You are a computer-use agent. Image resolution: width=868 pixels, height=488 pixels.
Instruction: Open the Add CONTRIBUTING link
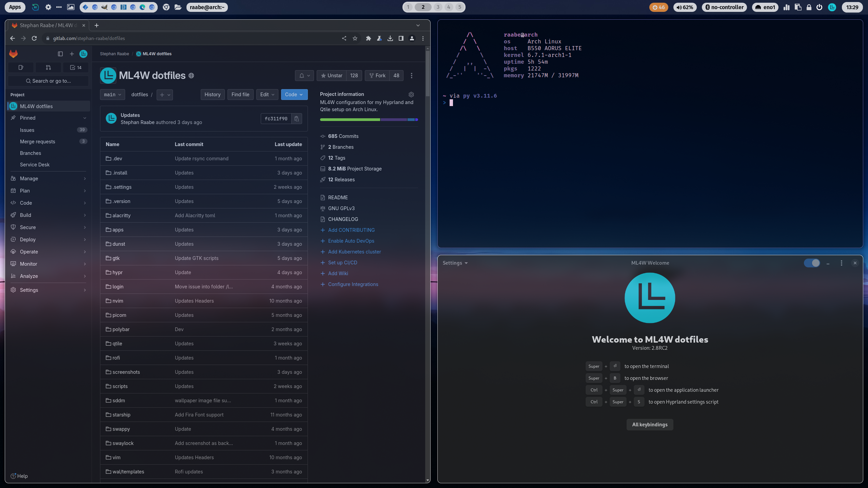[351, 230]
